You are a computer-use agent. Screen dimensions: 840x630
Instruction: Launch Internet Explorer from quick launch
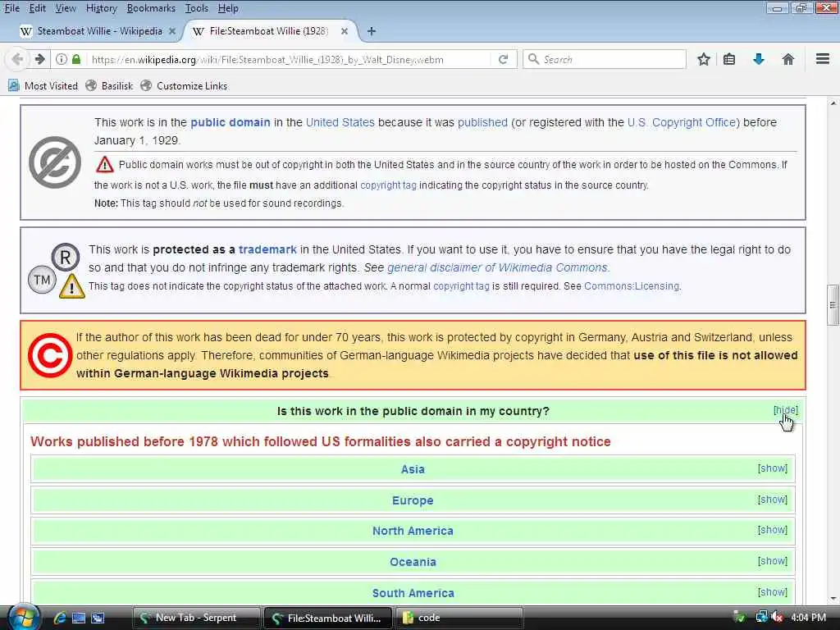coord(59,618)
